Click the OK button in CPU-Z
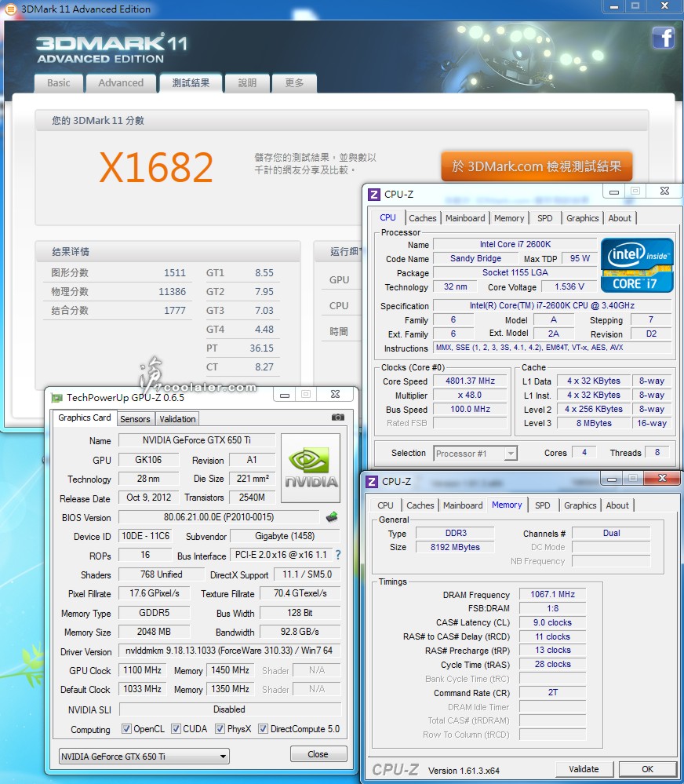684x784 pixels. (x=648, y=769)
